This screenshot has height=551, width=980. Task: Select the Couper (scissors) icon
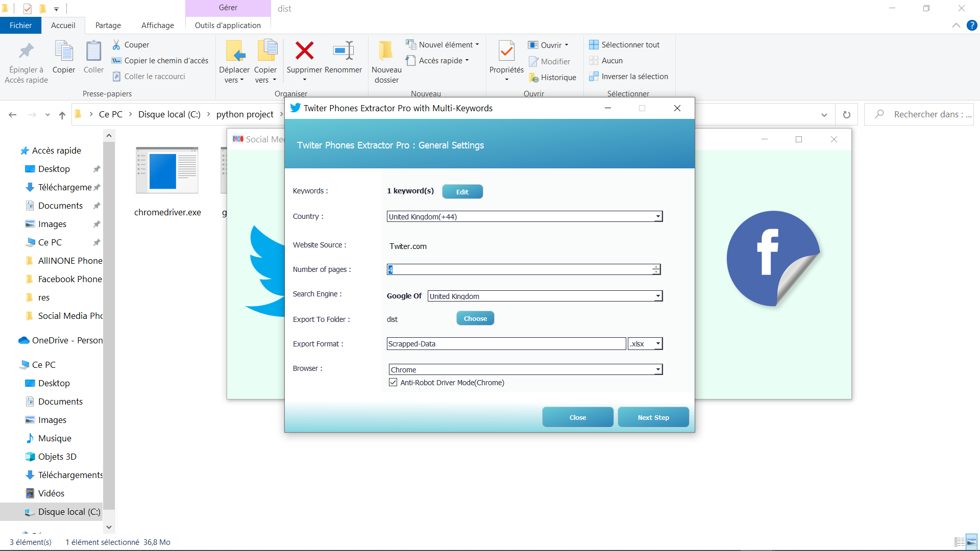(117, 44)
